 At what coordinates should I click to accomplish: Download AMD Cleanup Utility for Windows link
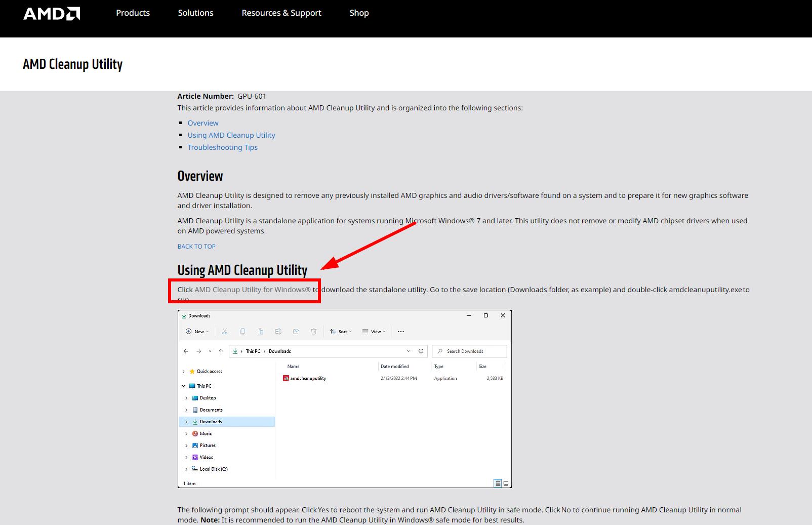click(x=253, y=290)
